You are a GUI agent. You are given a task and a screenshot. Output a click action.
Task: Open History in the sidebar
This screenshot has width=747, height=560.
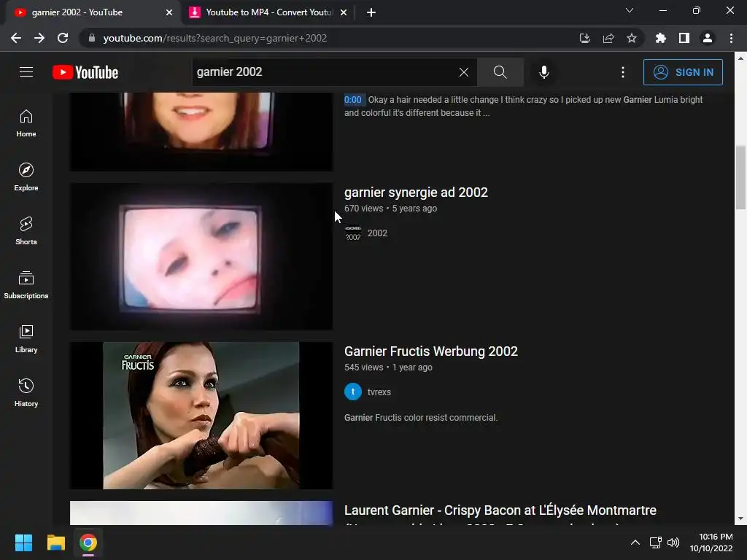click(x=26, y=392)
